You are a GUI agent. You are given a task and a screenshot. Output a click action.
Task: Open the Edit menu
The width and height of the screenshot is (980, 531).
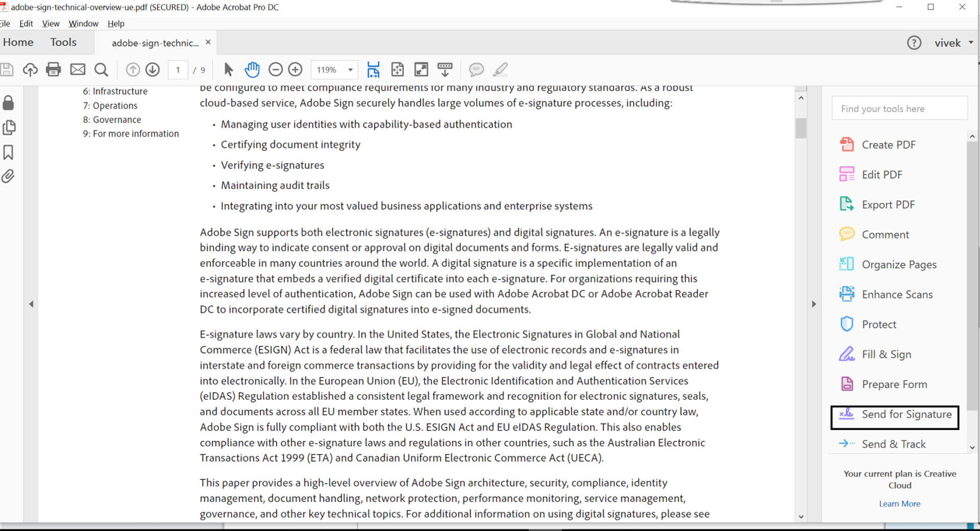(26, 23)
